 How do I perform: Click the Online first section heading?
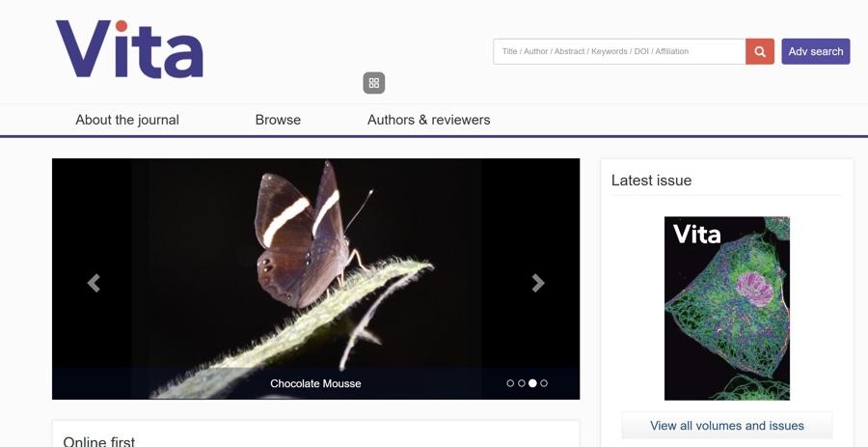point(99,440)
